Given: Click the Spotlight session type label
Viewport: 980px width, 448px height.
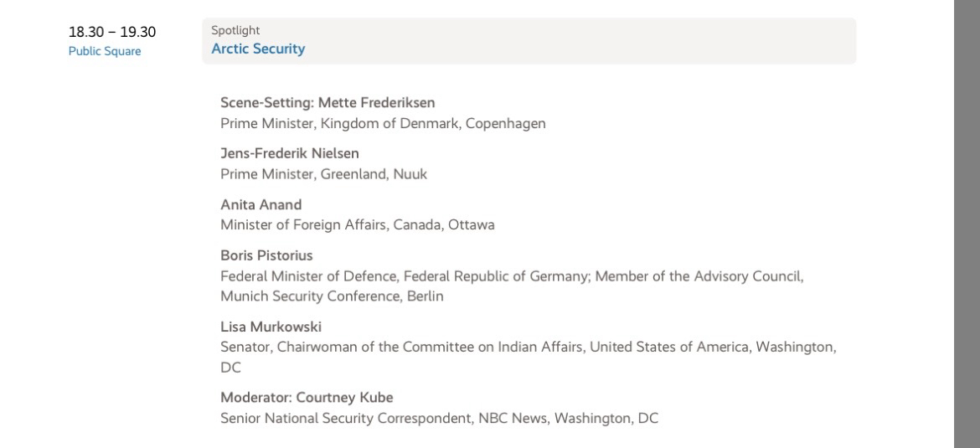Looking at the screenshot, I should [235, 30].
